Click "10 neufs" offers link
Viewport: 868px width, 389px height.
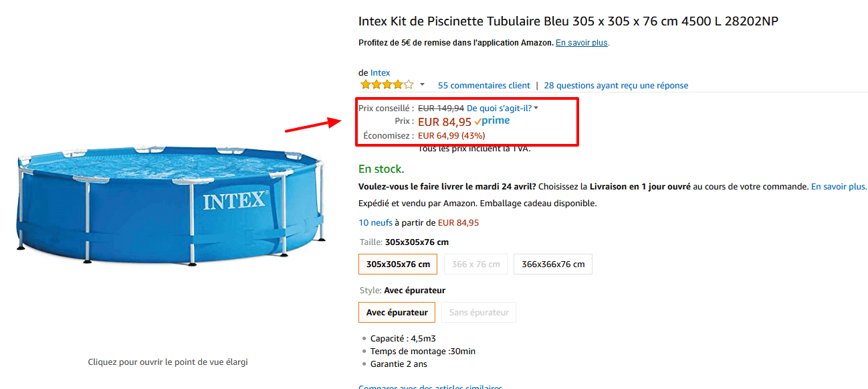[374, 222]
